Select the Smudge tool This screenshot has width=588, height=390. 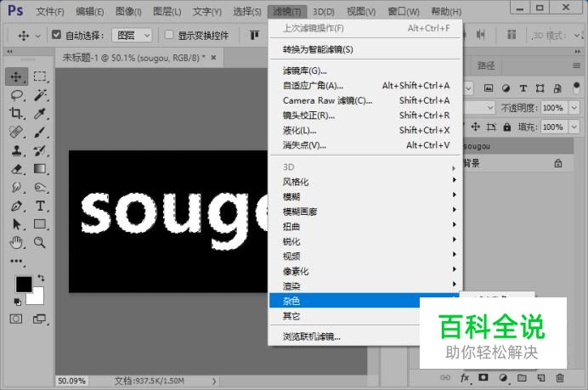[x=16, y=187]
